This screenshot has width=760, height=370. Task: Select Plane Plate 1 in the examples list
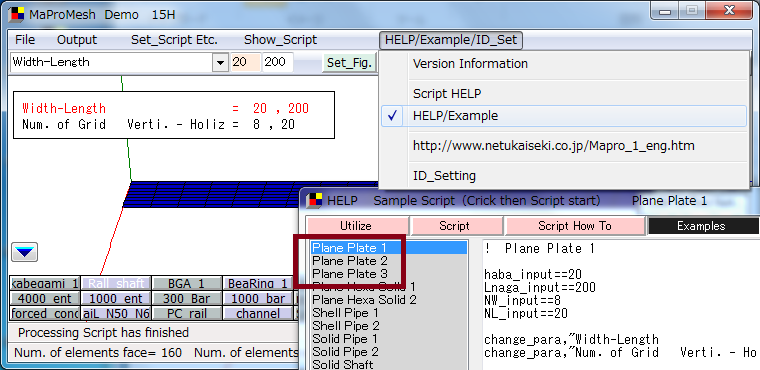click(389, 248)
